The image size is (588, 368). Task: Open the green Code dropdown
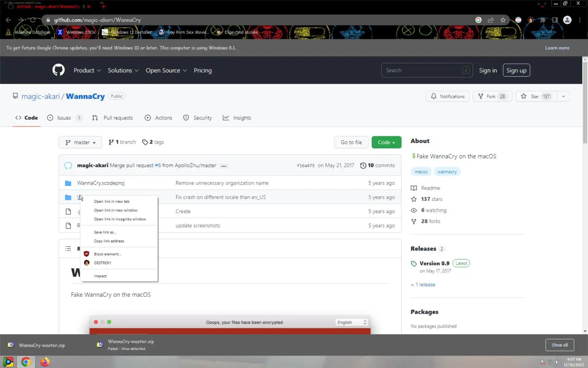click(x=386, y=142)
